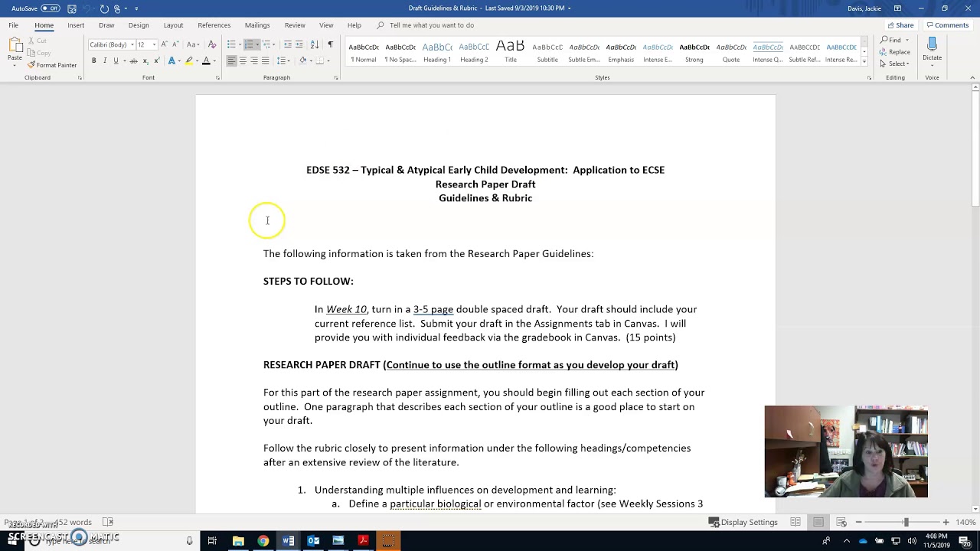The image size is (980, 551).
Task: Switch to the Insert tab
Action: pos(76,25)
